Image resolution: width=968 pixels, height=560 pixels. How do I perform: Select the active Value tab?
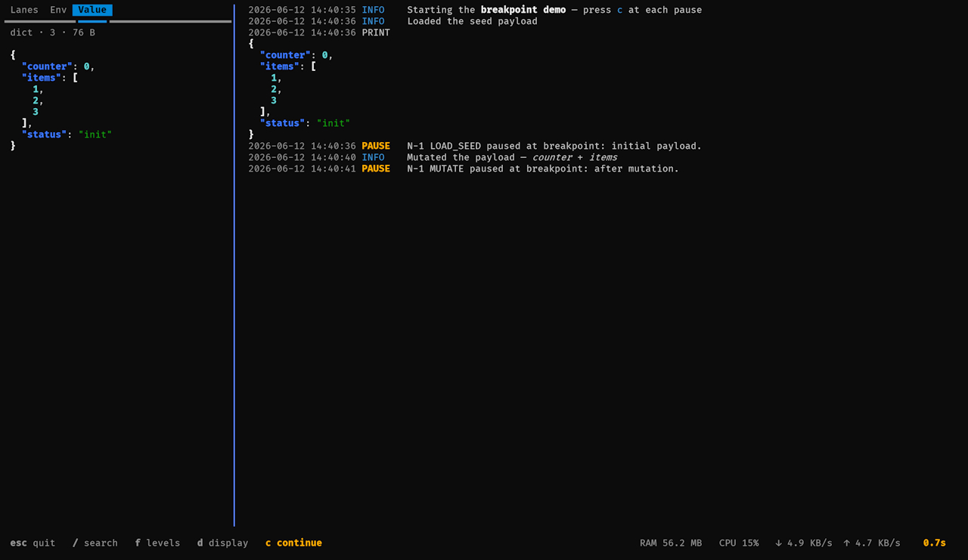(x=92, y=10)
